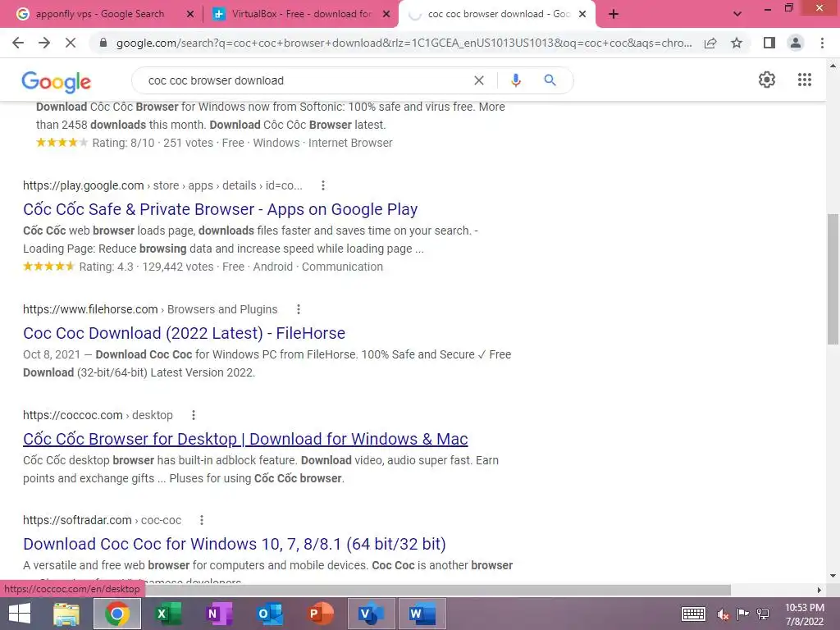The height and width of the screenshot is (630, 840).
Task: Open Download Coc Coc for Windows 10 link
Action: click(234, 544)
